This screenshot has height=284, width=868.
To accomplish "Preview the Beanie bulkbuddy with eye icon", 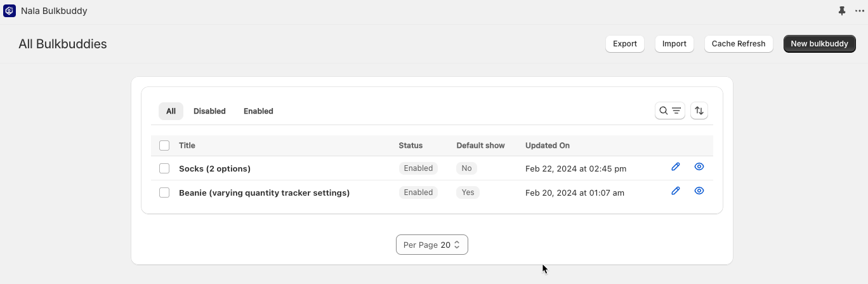I will coord(699,191).
